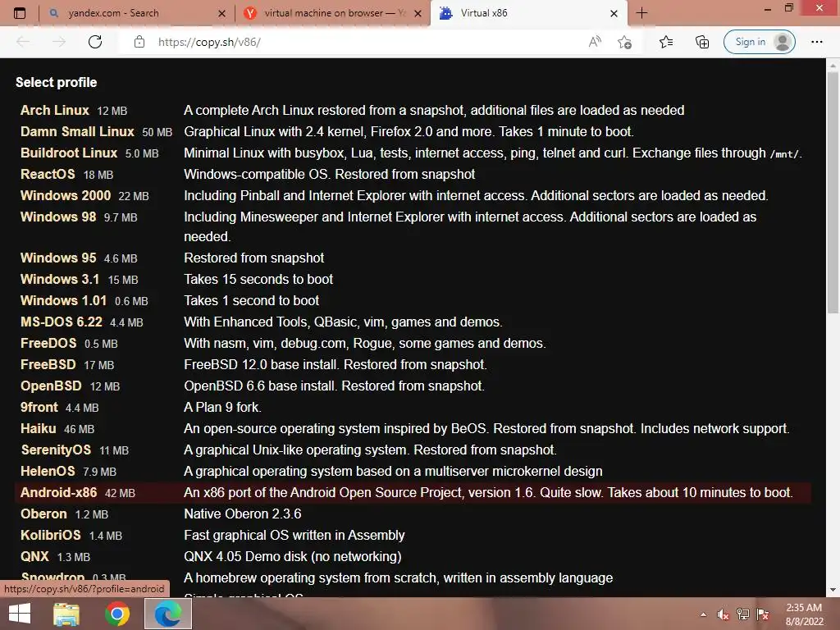Select the Windows 1.01 profile
This screenshot has width=840, height=630.
63,300
